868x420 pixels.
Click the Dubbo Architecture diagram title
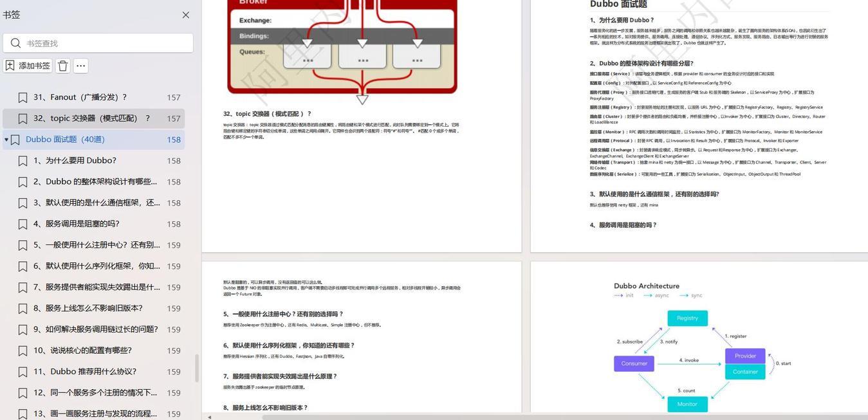pyautogui.click(x=646, y=286)
